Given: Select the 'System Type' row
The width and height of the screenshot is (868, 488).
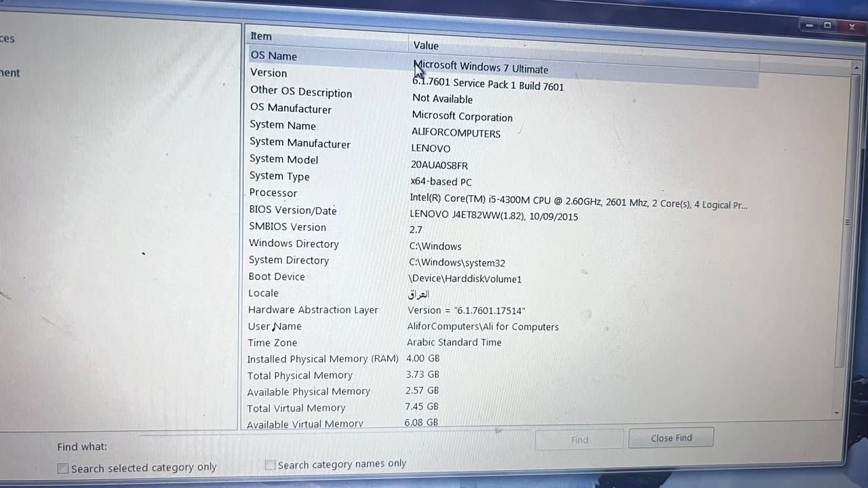Looking at the screenshot, I should (x=279, y=176).
